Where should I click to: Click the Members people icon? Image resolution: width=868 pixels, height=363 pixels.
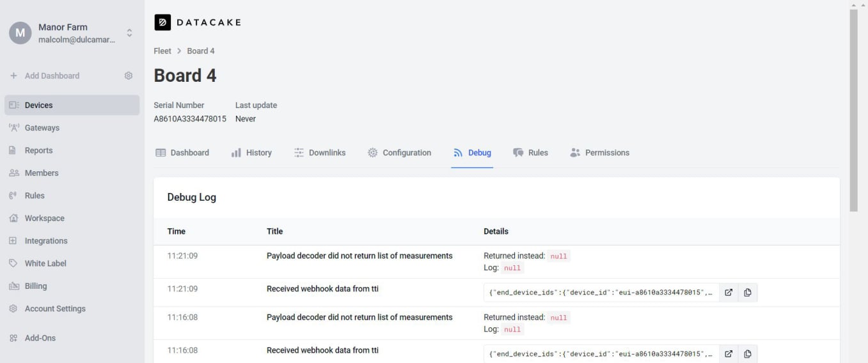13,173
